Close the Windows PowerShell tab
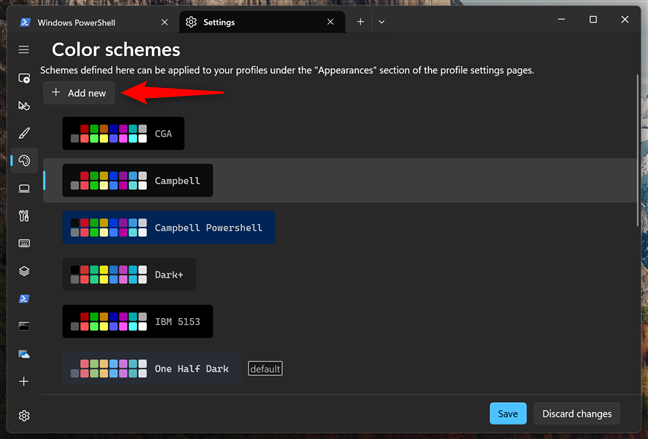 [164, 22]
